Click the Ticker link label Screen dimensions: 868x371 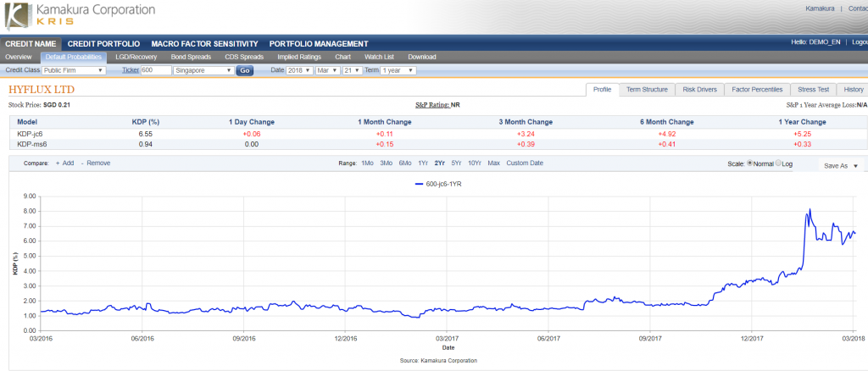coord(130,71)
